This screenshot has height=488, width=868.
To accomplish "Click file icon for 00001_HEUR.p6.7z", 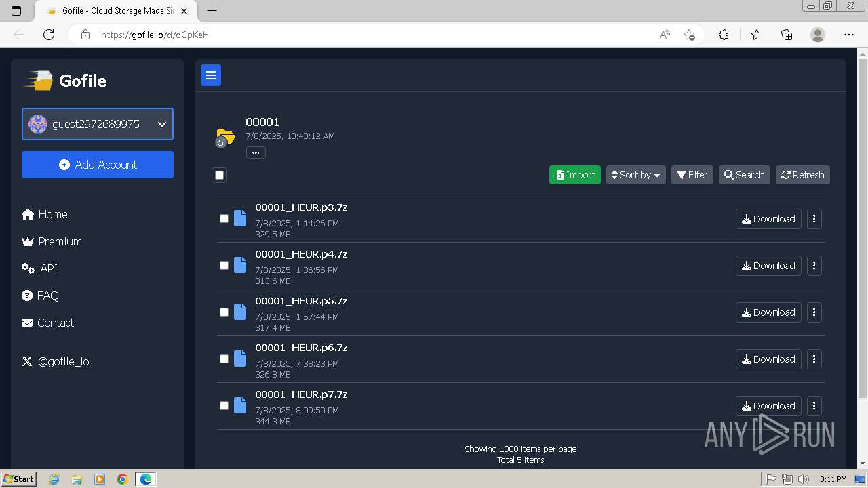I will pyautogui.click(x=240, y=359).
